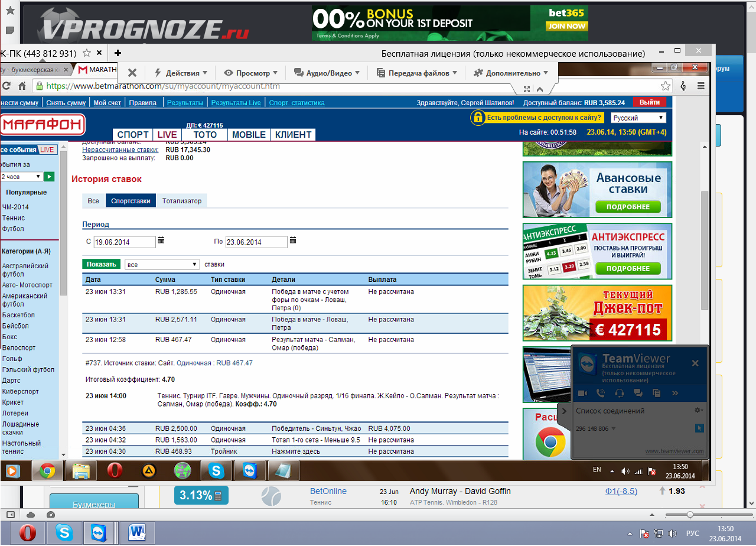Click remote taskbar Chrome icon

pyautogui.click(x=47, y=471)
